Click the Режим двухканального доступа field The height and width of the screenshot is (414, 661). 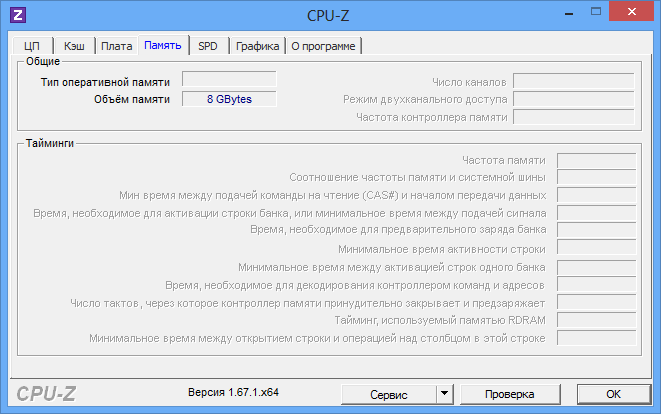(574, 99)
